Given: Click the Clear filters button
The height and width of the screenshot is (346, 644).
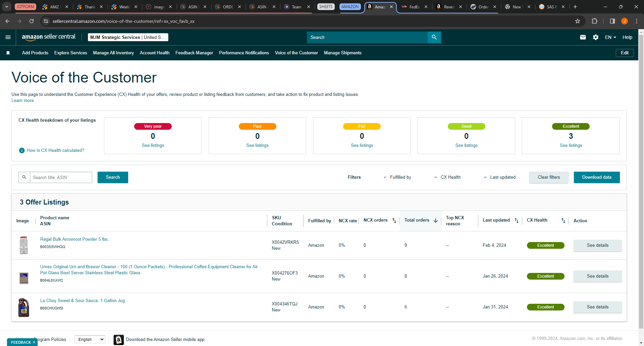Looking at the screenshot, I should pos(549,177).
